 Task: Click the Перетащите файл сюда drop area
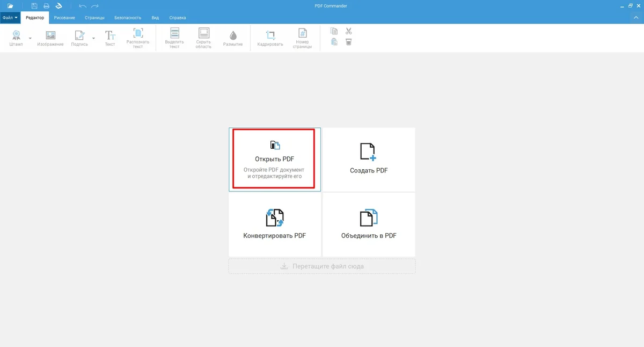(x=322, y=266)
